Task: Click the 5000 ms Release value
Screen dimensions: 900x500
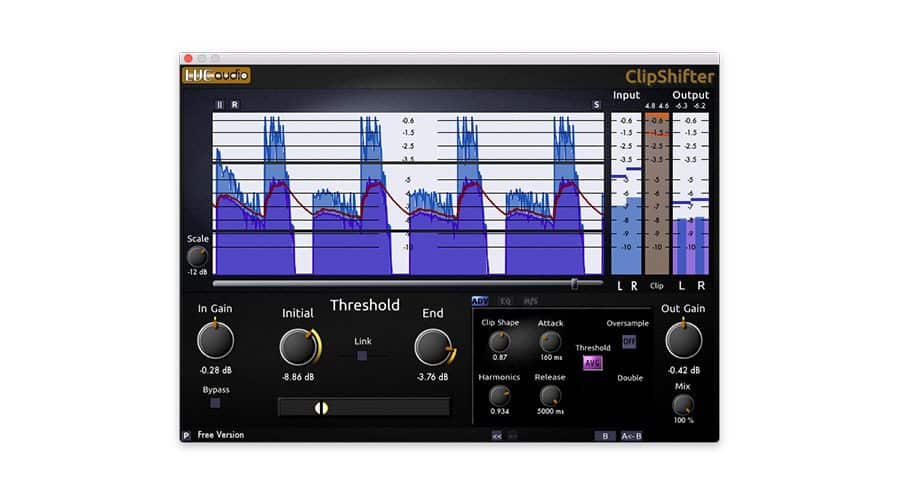Action: coord(550,411)
